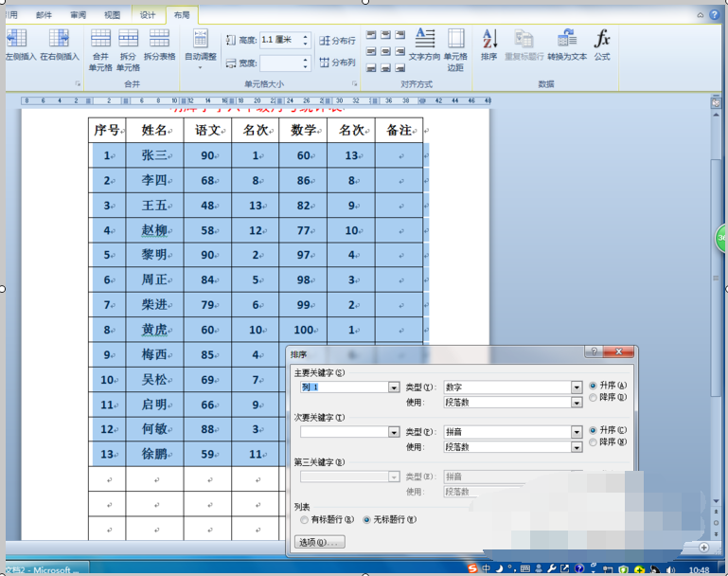Align cell text top right

coord(400,34)
